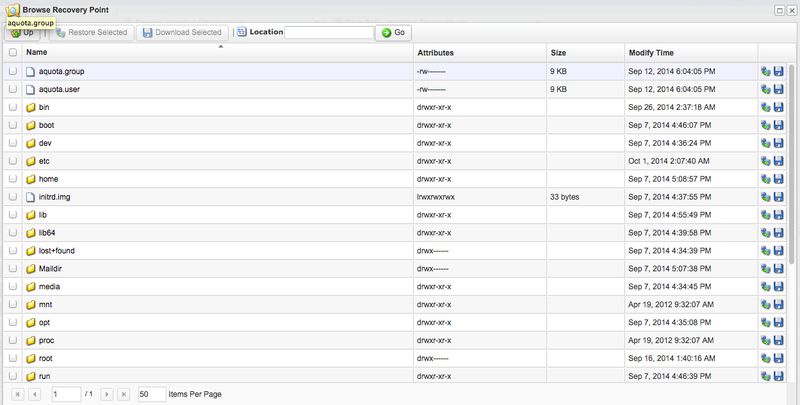Image resolution: width=800 pixels, height=405 pixels.
Task: Open the yellow home folder icon
Action: 31,180
